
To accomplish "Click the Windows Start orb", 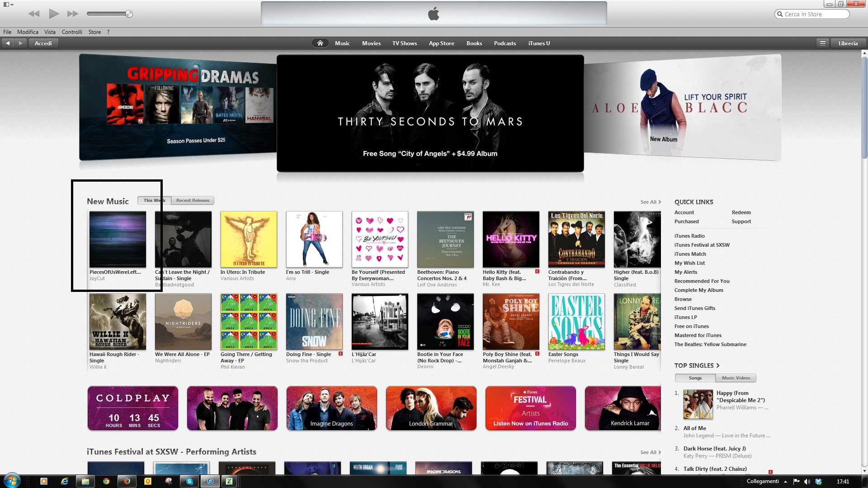I will point(12,481).
